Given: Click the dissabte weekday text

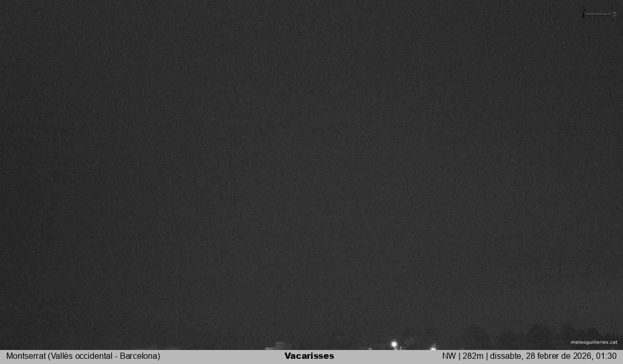Looking at the screenshot, I should point(506,356).
